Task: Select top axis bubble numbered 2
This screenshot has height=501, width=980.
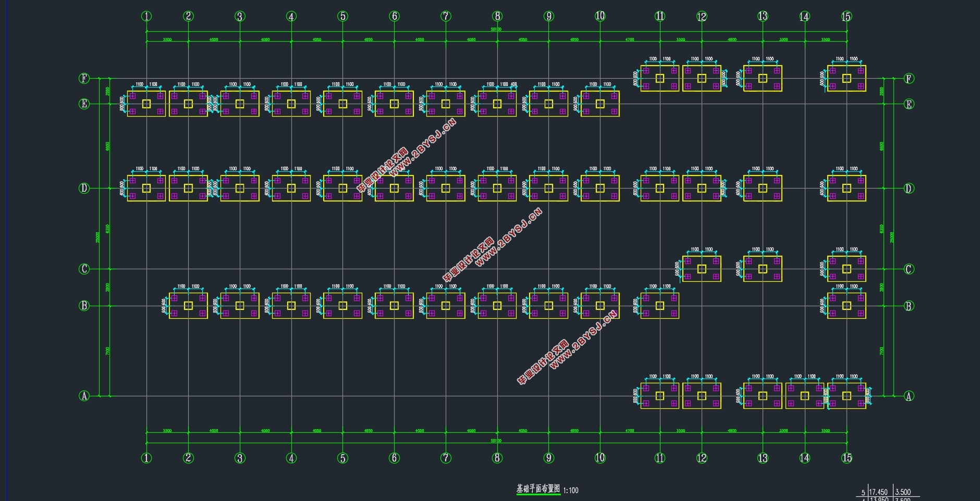Action: click(188, 16)
